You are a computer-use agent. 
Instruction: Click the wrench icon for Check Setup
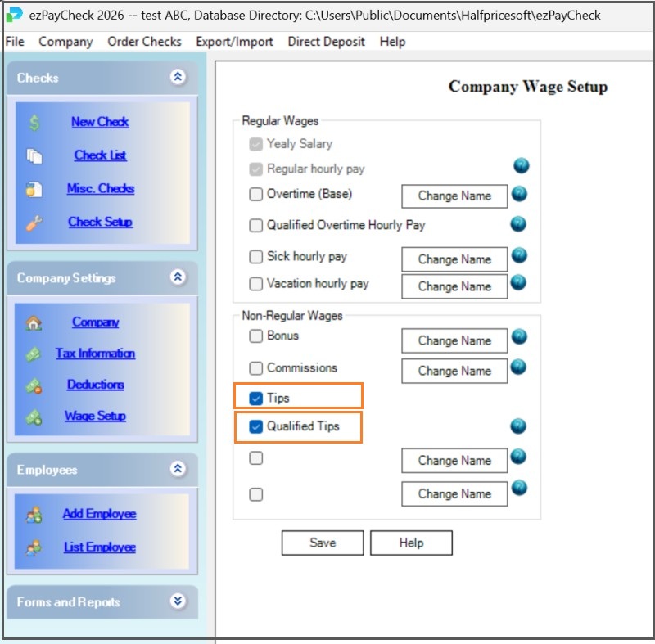click(34, 222)
